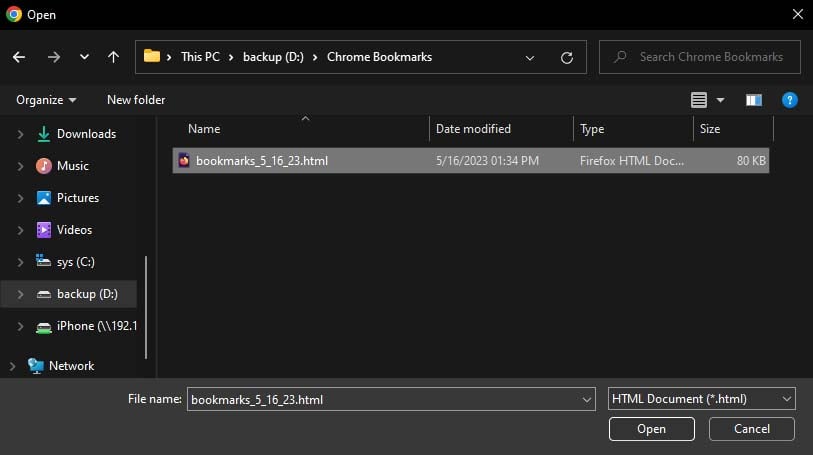The height and width of the screenshot is (455, 813).
Task: Select This PC in breadcrumb path
Action: [200, 57]
